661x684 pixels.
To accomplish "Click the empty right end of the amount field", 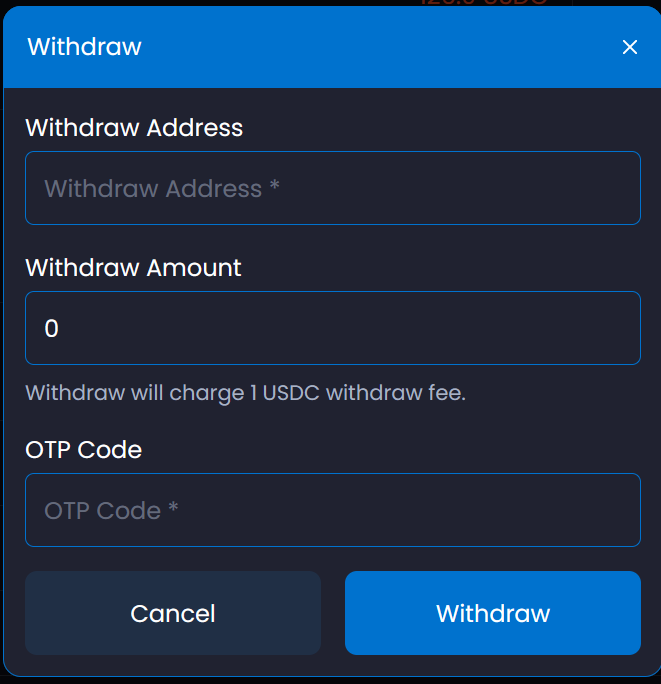I will 580,328.
